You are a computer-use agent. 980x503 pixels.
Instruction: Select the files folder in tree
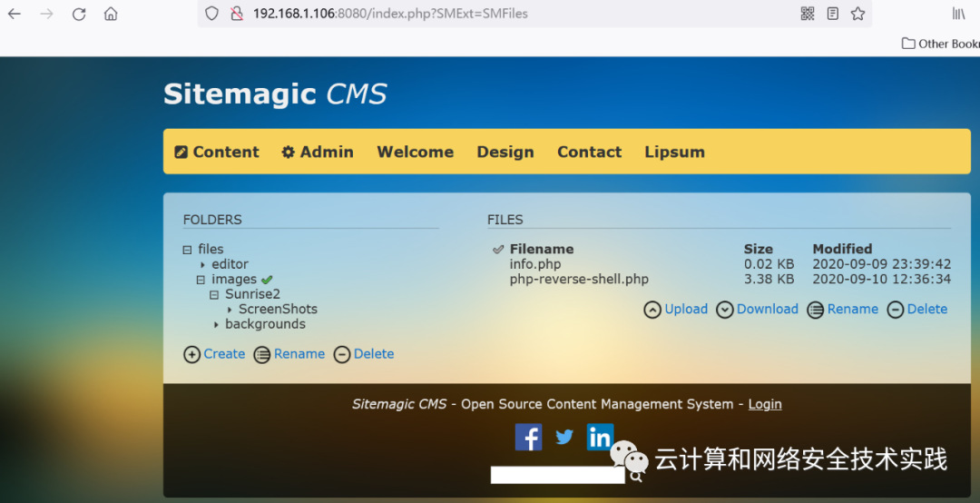pos(211,249)
